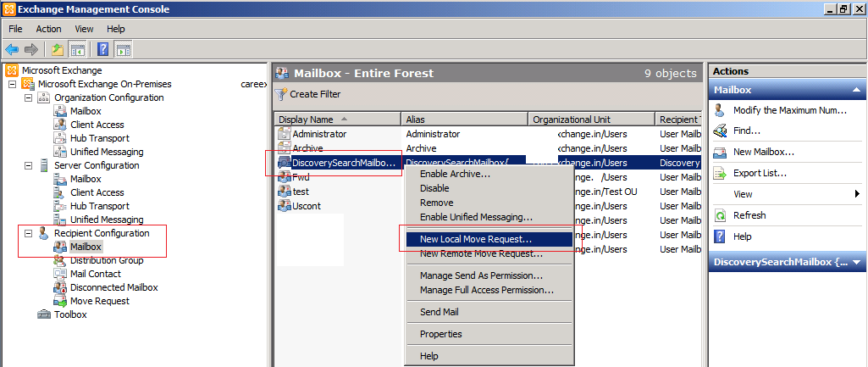This screenshot has height=367, width=868.
Task: Collapse the Microsoft Exchange On-Premises node
Action: tap(12, 84)
